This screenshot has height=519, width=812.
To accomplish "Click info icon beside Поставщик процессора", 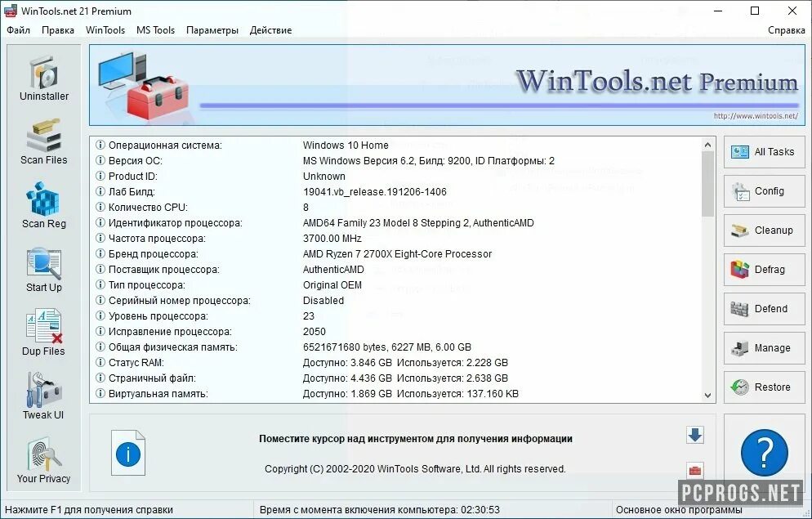I will [100, 270].
